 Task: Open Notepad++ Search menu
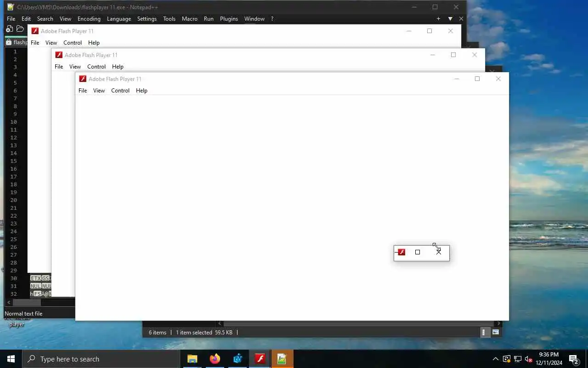coord(45,19)
